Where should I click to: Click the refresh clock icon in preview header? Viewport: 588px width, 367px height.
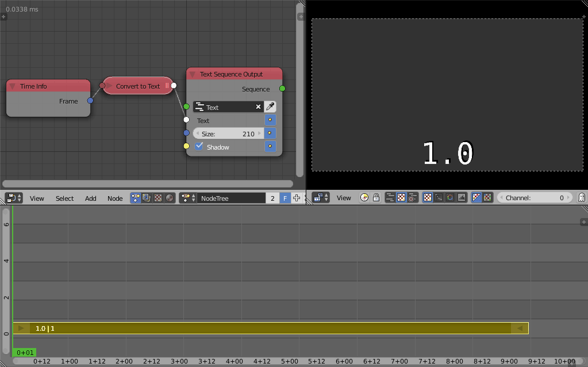pos(363,197)
